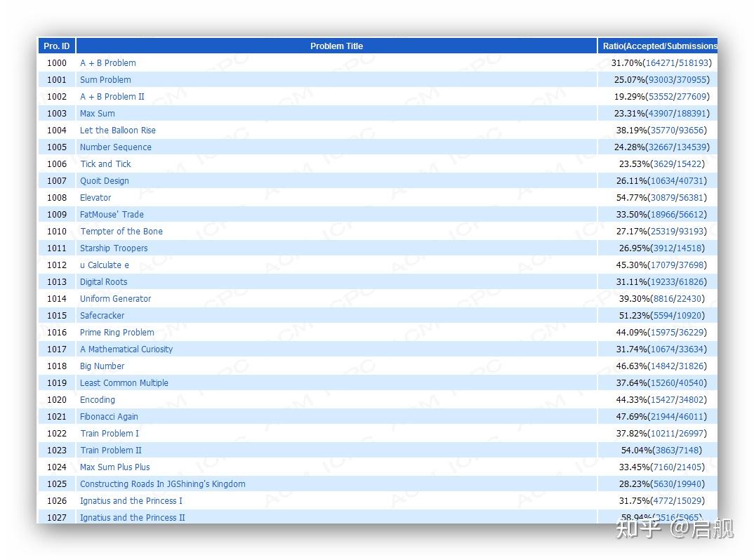
Task: Click submissions count 56612 for FatMouse' Trade
Action: click(x=691, y=215)
